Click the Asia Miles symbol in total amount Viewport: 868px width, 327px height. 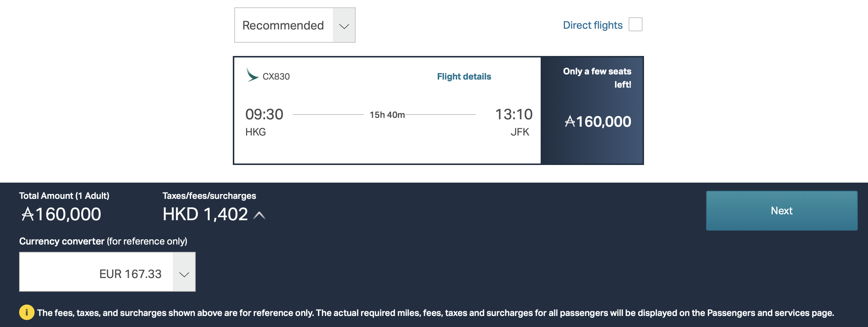[x=28, y=214]
